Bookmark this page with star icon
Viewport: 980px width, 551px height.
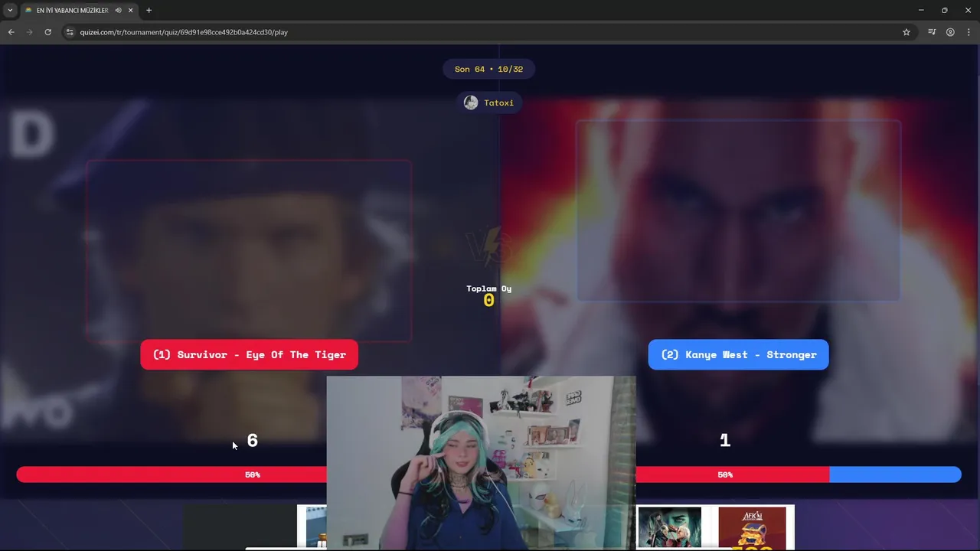[x=906, y=32]
